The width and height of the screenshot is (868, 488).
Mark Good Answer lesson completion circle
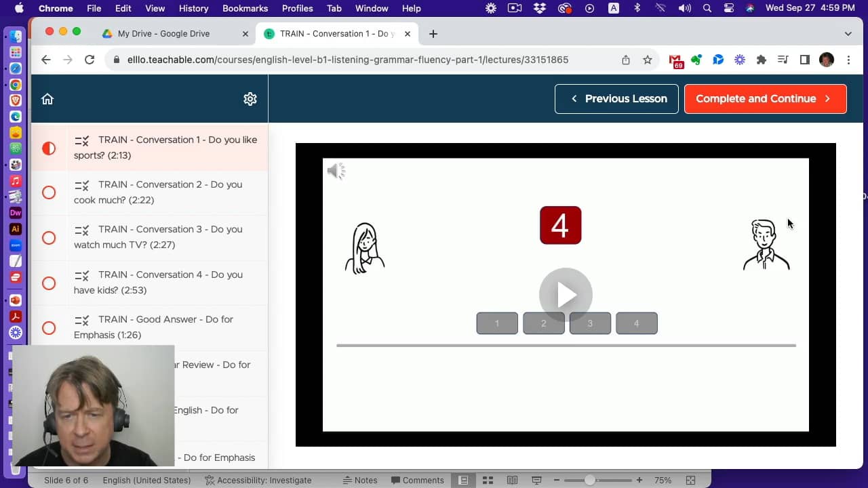(49, 328)
